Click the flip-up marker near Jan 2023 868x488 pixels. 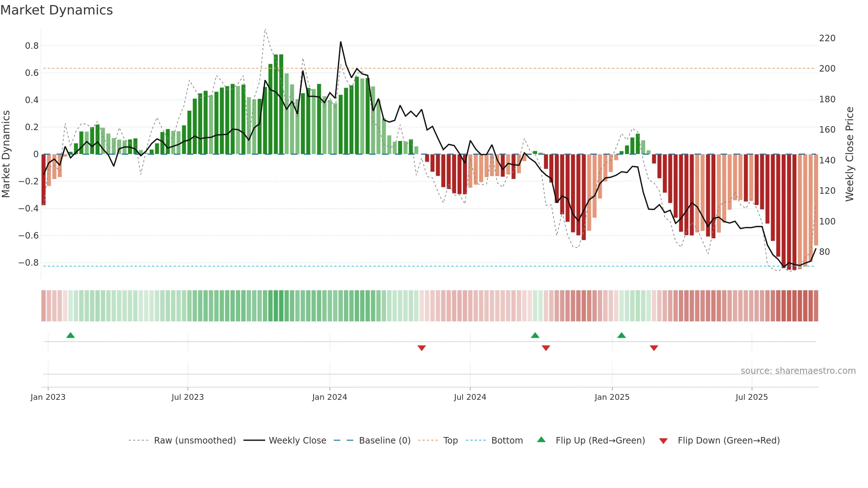(71, 335)
